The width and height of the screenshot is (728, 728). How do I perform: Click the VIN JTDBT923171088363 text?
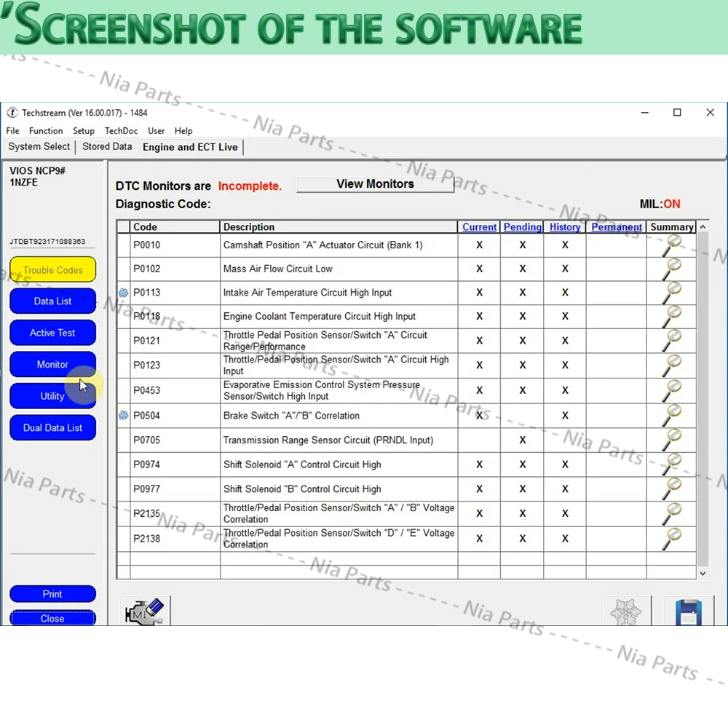coord(47,242)
